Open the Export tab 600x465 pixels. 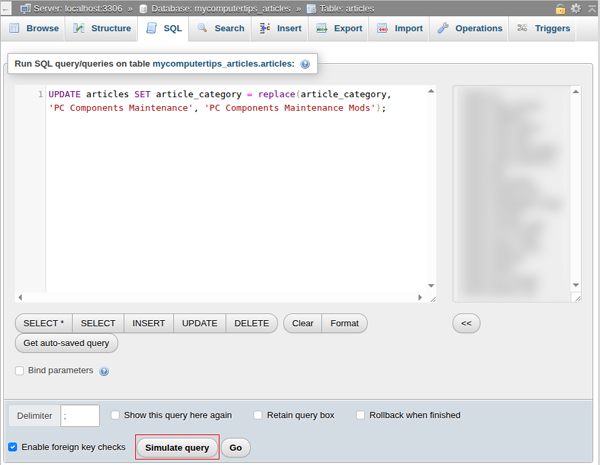click(338, 28)
